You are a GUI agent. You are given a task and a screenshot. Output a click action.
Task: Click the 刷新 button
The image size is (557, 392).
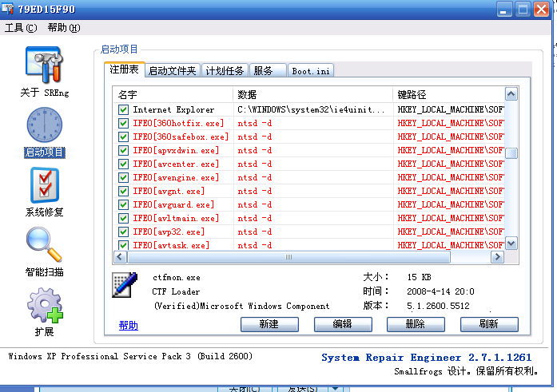click(x=489, y=324)
